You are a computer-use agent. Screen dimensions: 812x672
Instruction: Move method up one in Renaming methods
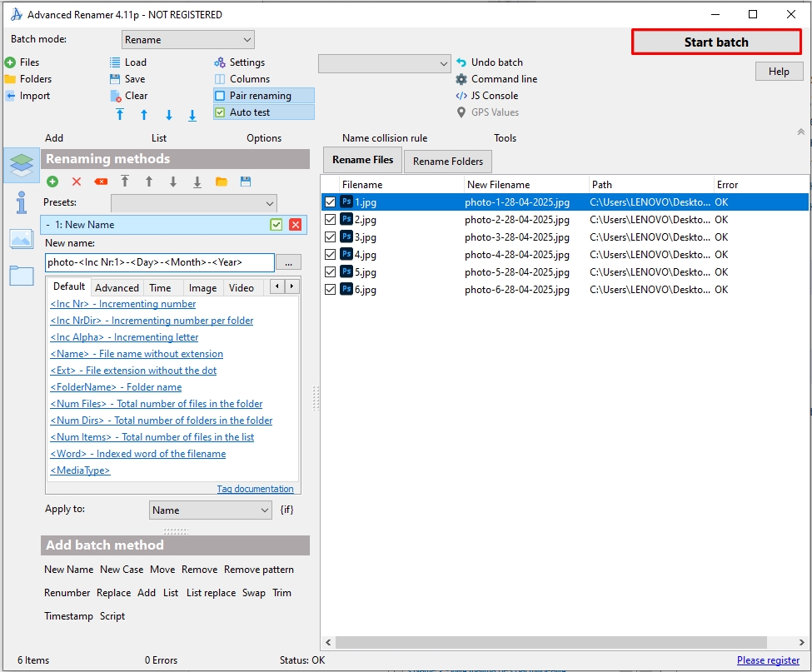point(149,182)
